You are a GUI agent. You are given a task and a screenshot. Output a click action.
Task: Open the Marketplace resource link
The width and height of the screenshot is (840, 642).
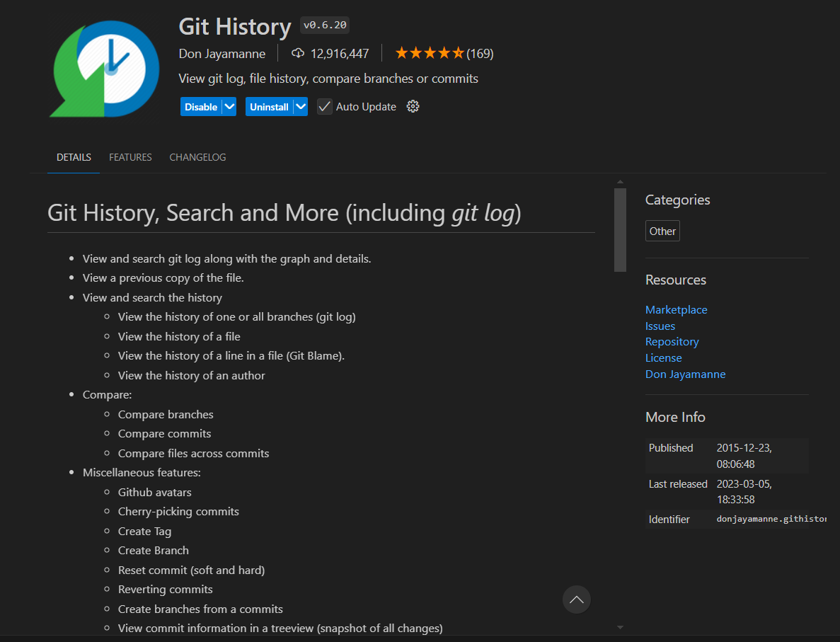(x=676, y=310)
